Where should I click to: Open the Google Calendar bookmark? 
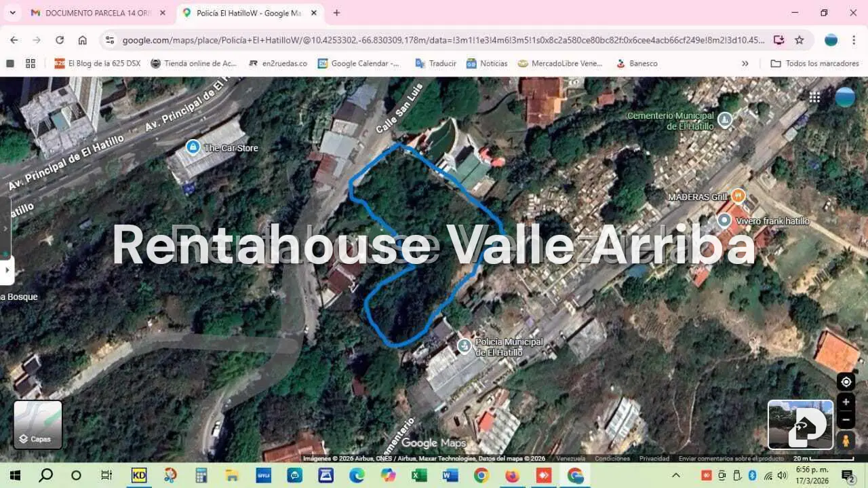359,63
